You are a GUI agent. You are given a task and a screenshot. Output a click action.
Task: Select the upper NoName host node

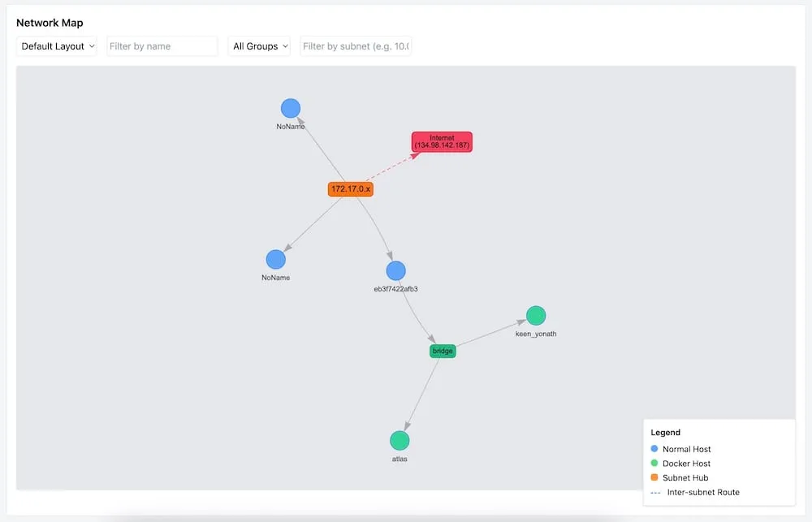coord(291,108)
